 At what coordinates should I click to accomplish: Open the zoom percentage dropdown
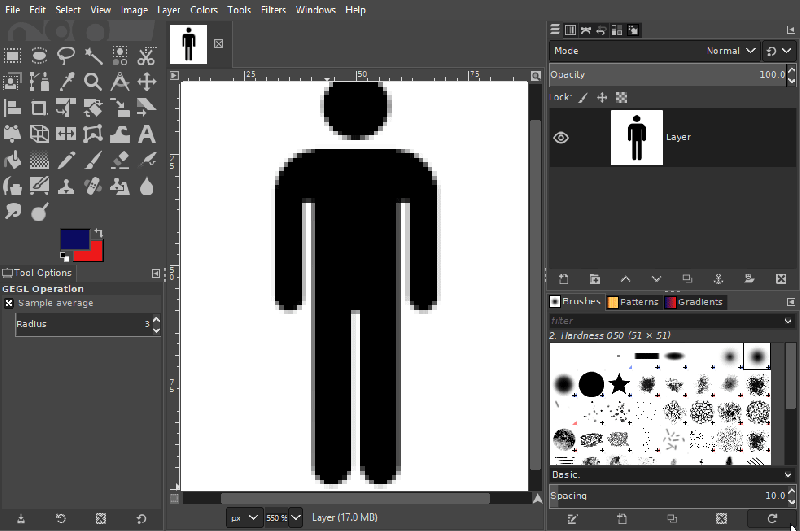[296, 518]
